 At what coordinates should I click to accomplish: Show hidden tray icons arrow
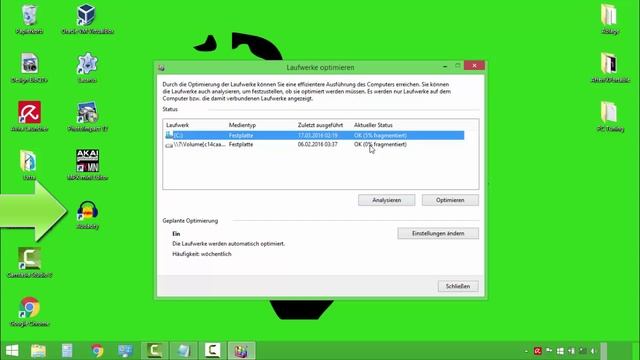click(526, 351)
